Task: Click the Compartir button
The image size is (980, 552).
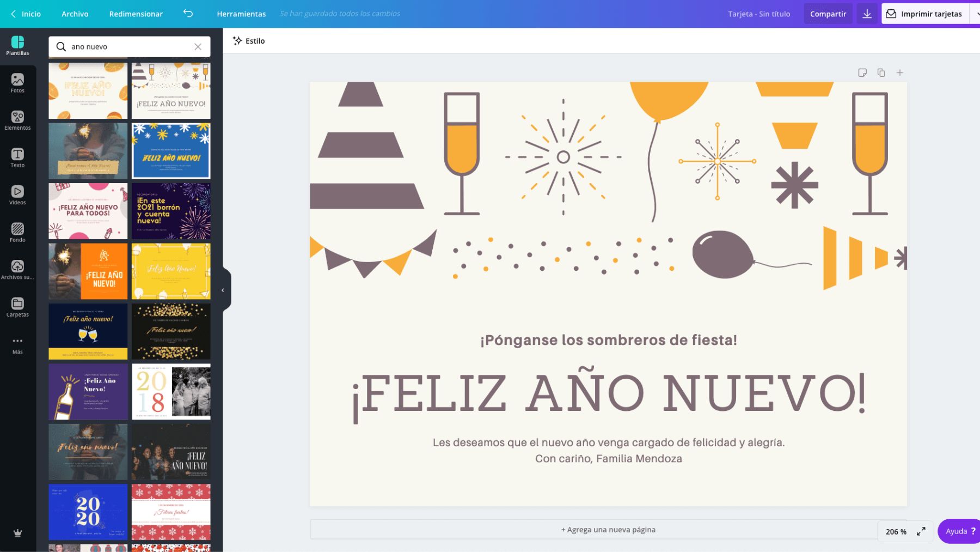Action: click(x=828, y=14)
